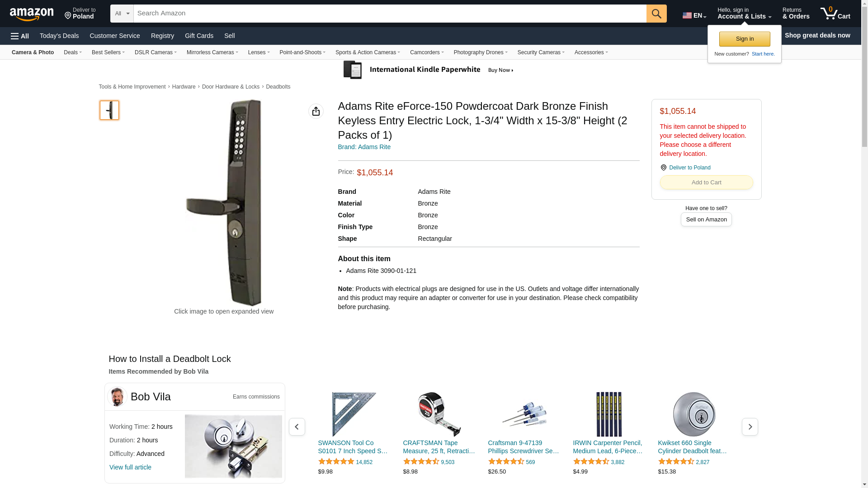The image size is (868, 488).
Task: Select the Gift Cards nav item
Action: pos(199,36)
